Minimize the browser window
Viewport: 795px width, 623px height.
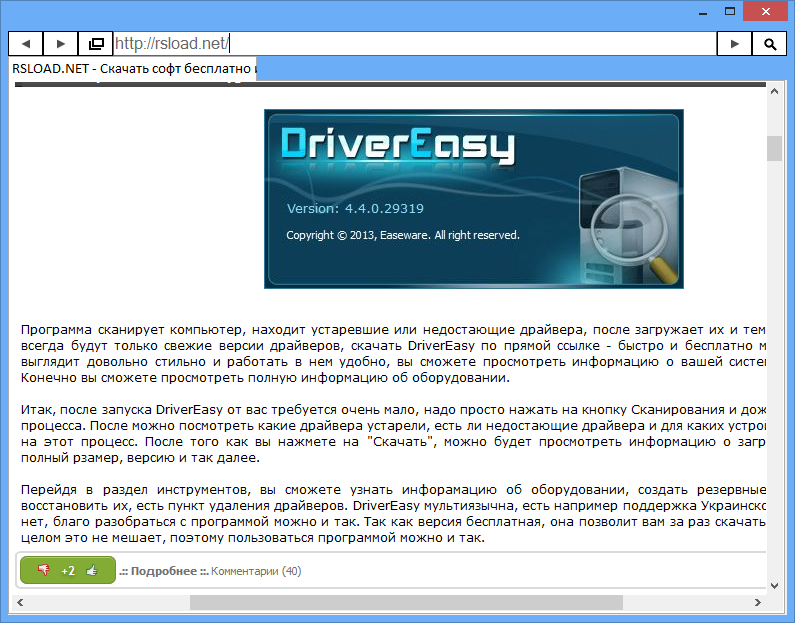tap(703, 12)
